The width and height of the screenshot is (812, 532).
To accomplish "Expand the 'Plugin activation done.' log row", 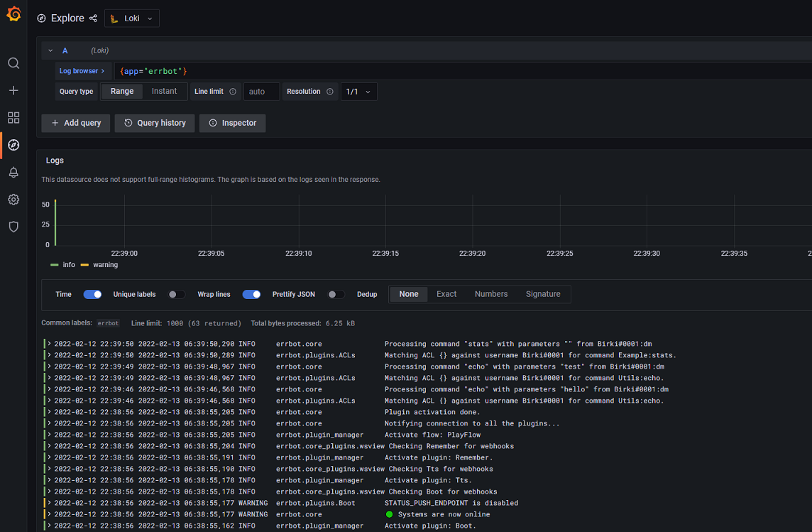I will pyautogui.click(x=49, y=412).
